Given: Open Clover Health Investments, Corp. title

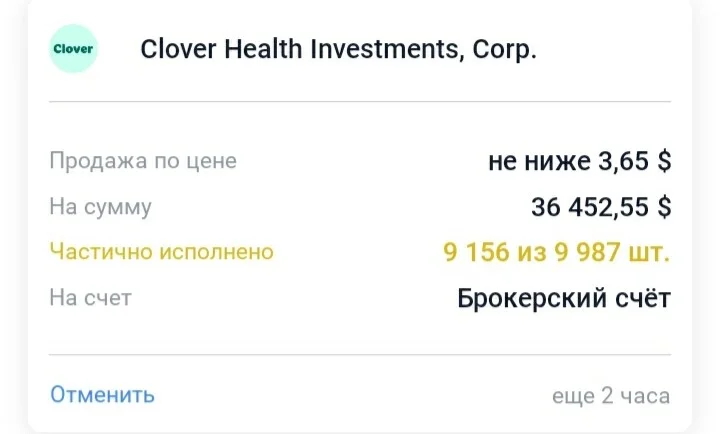Looking at the screenshot, I should (338, 49).
